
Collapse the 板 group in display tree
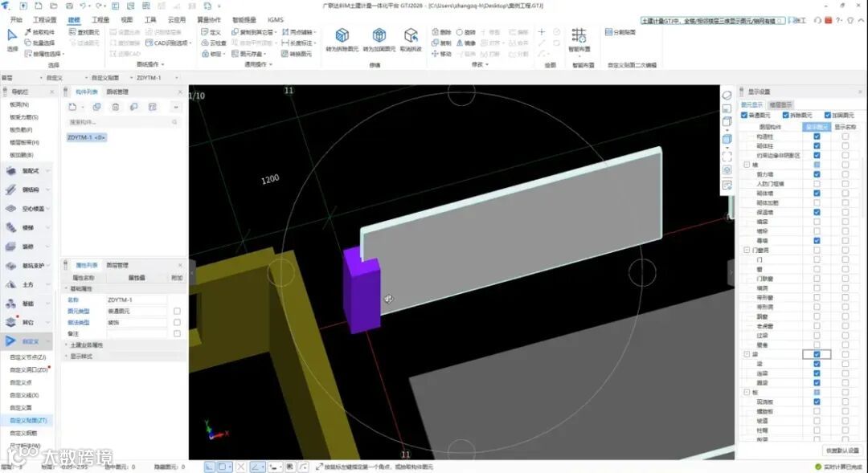[x=746, y=392]
